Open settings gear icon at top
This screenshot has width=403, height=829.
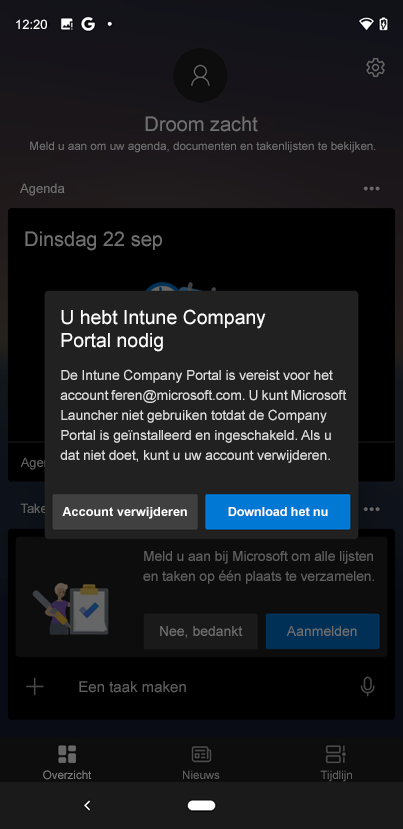(x=375, y=68)
